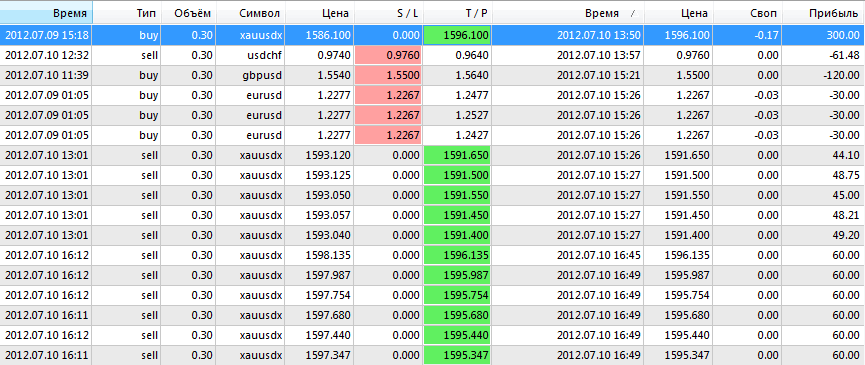Viewport: 865px width, 365px height.
Task: Click the open price 1597.754
Action: [327, 295]
